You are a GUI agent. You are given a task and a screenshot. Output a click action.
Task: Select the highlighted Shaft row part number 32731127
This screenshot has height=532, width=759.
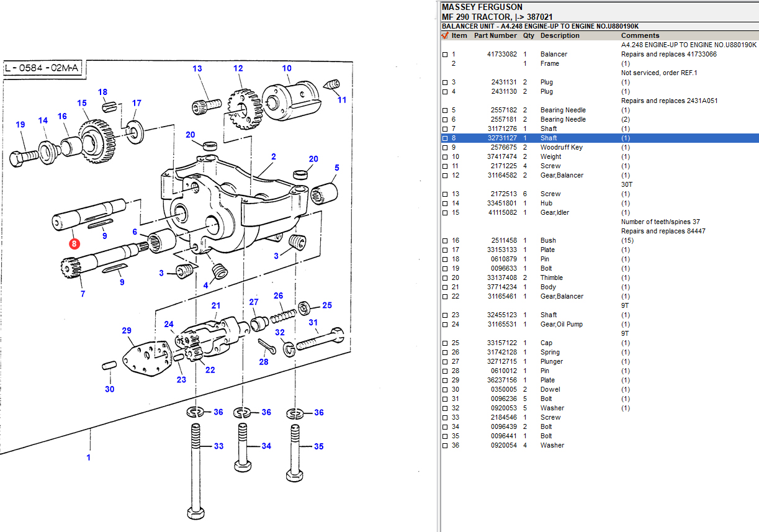tap(501, 138)
